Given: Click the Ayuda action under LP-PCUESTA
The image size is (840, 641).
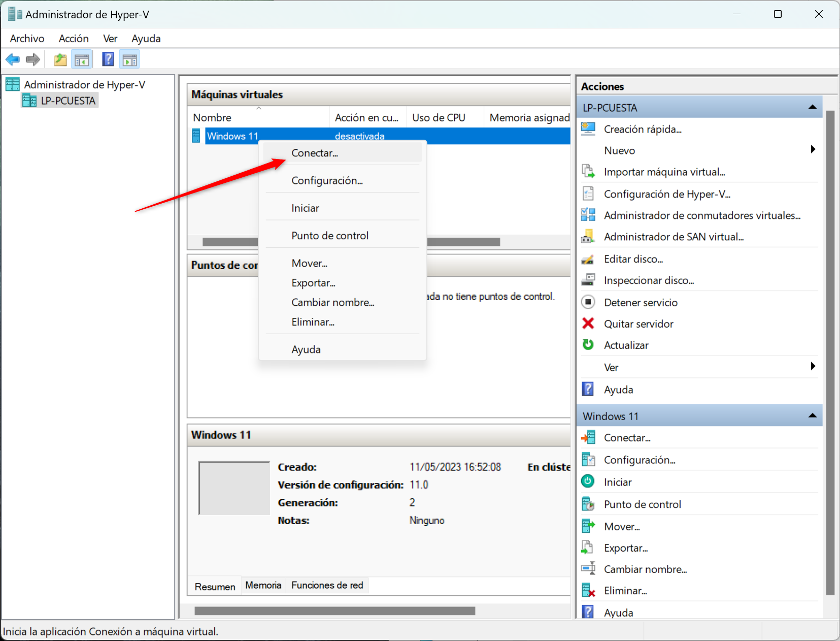Looking at the screenshot, I should point(618,390).
